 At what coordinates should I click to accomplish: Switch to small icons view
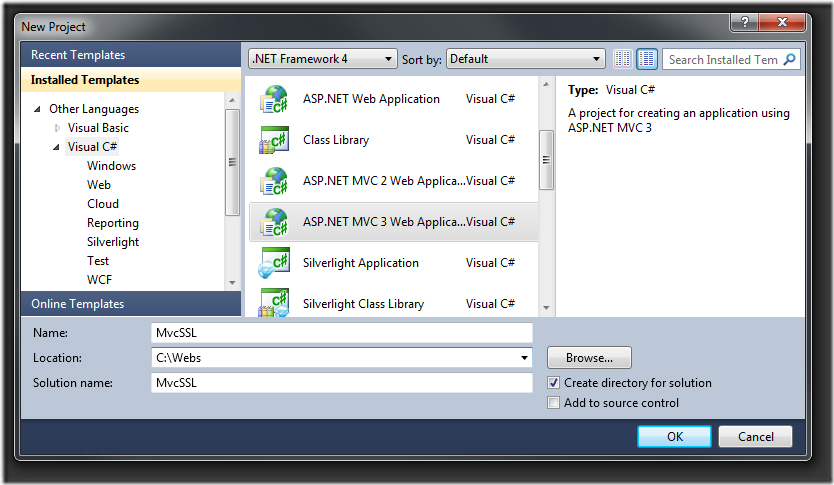tap(622, 59)
